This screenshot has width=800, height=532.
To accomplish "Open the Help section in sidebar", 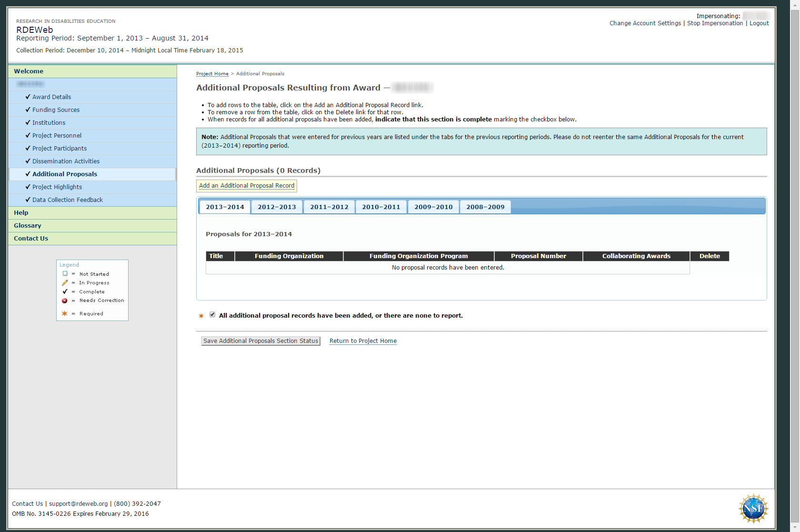I will pos(21,213).
